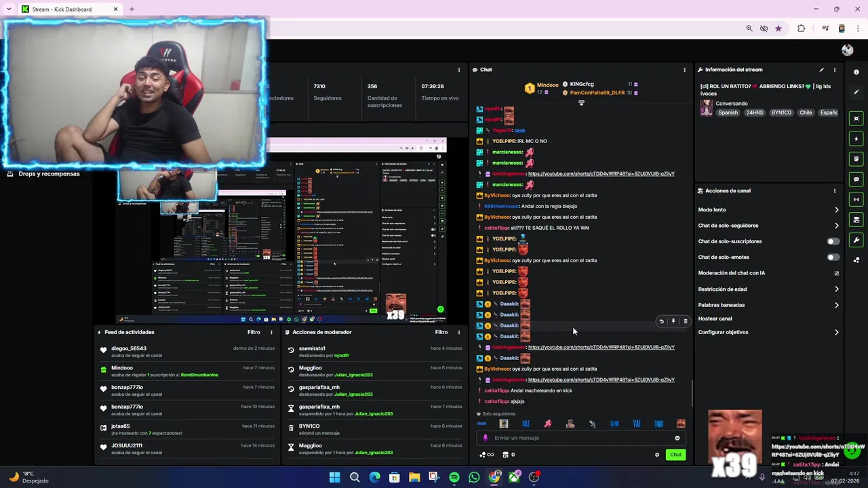Click the Chile stream tag
868x488 pixels.
click(806, 113)
